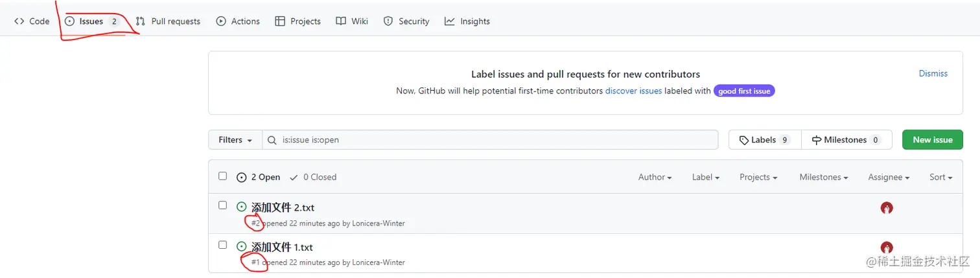980x278 pixels.
Task: Go to the Insights tab
Action: click(x=467, y=21)
